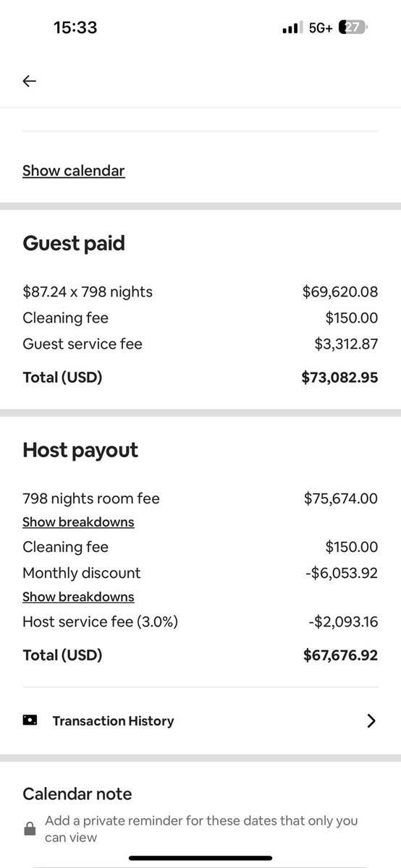This screenshot has width=401, height=868.
Task: Tap the guest total $73,082.95
Action: click(339, 377)
